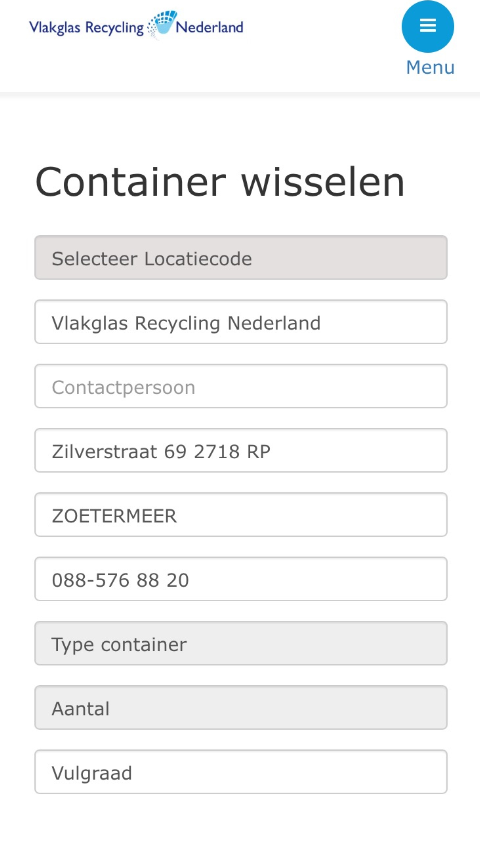Click the word wisselen in the heading
Image resolution: width=480 pixels, height=851 pixels.
(x=323, y=182)
